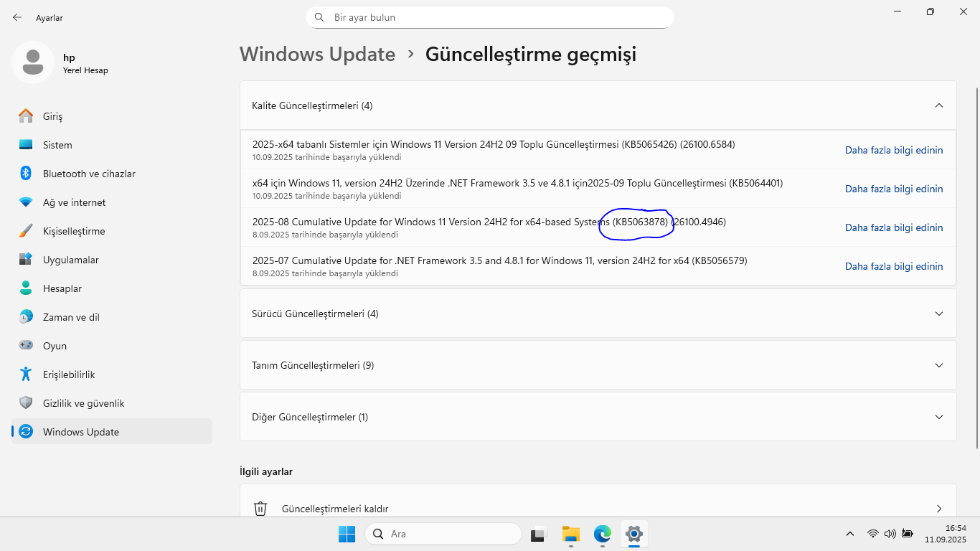Open Oyun settings page
The image size is (980, 551).
coord(112,346)
